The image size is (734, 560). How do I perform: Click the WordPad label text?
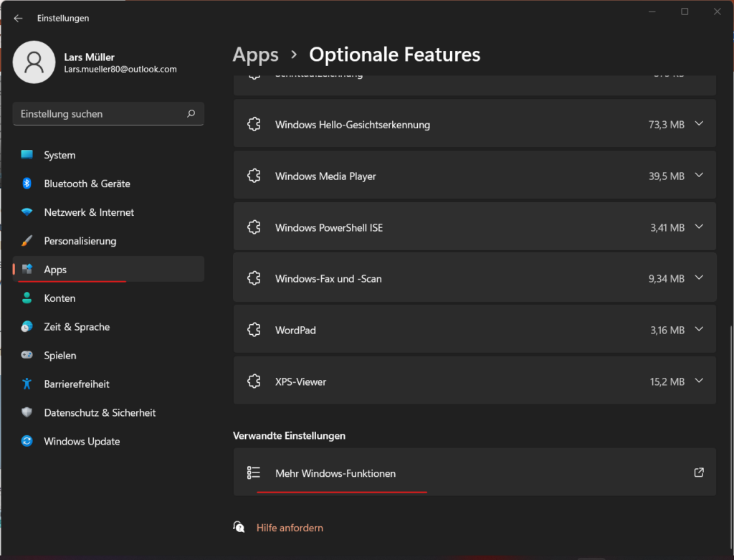point(295,330)
